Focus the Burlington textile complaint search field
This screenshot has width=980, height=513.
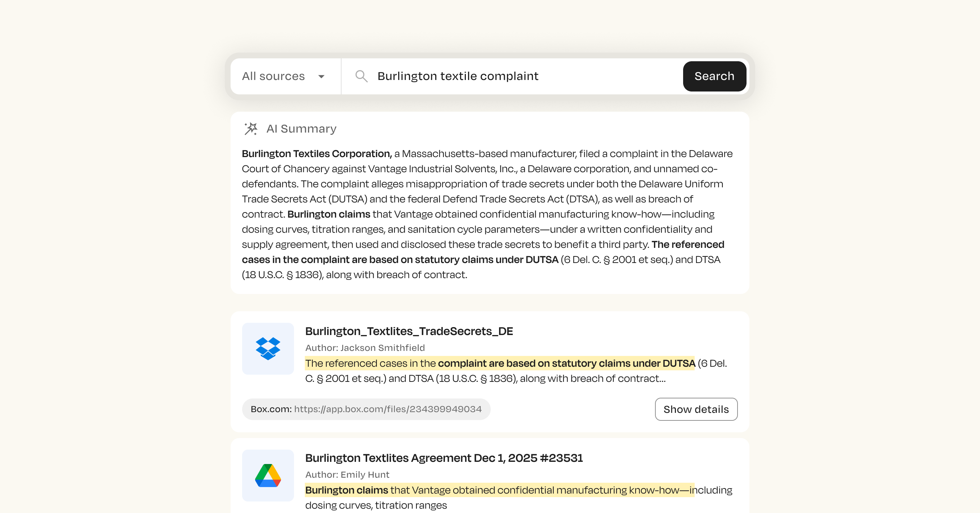[x=525, y=76]
